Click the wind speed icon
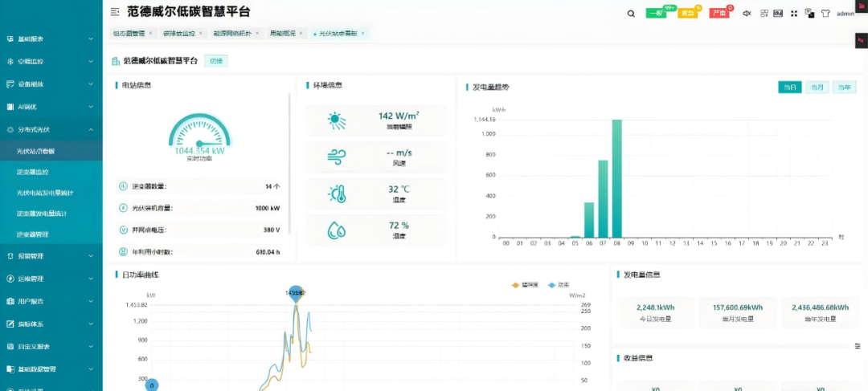This screenshot has width=868, height=391. coord(337,157)
